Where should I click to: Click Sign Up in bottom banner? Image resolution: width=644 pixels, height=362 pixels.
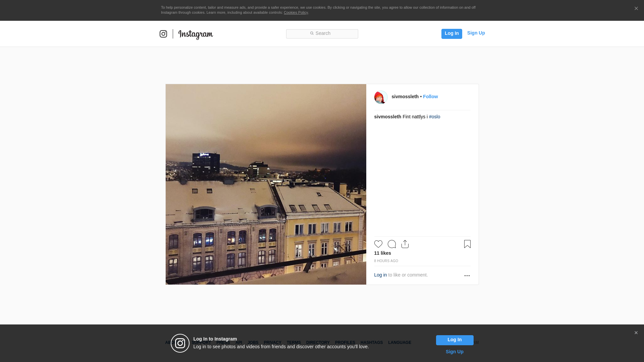click(454, 352)
